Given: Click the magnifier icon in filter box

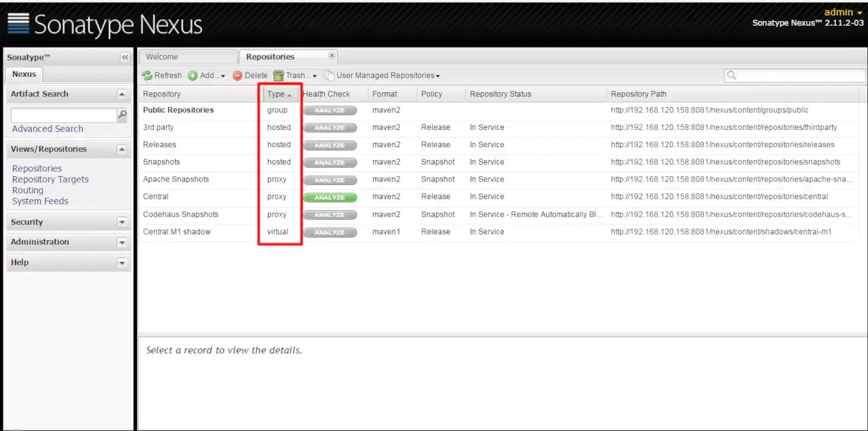Looking at the screenshot, I should point(731,75).
